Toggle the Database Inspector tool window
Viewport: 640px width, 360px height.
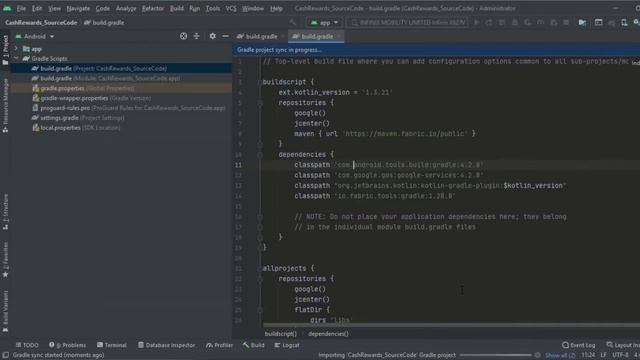(166, 345)
